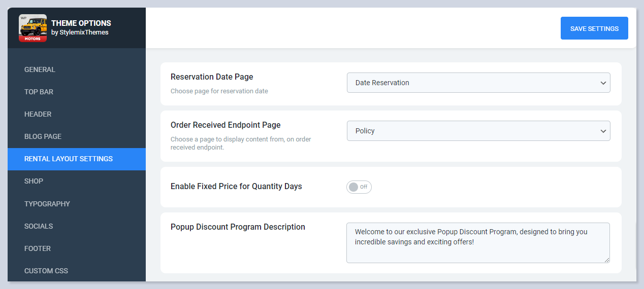
Task: Open Typography settings
Action: tap(47, 204)
